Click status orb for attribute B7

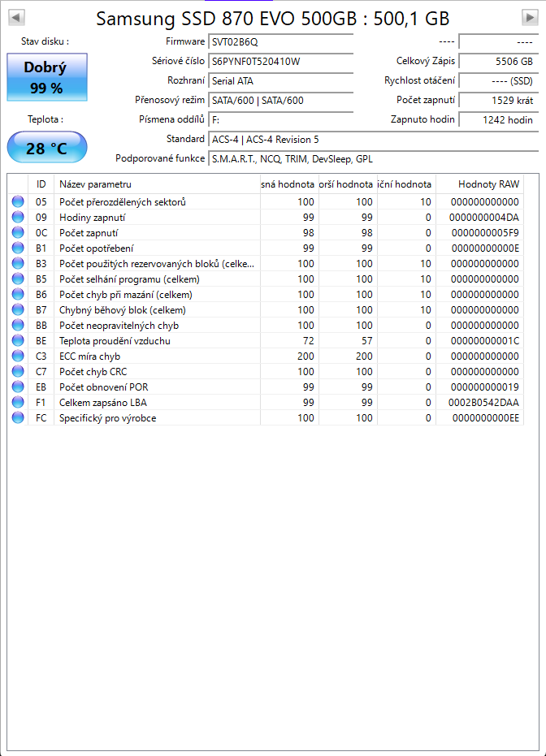(x=18, y=309)
